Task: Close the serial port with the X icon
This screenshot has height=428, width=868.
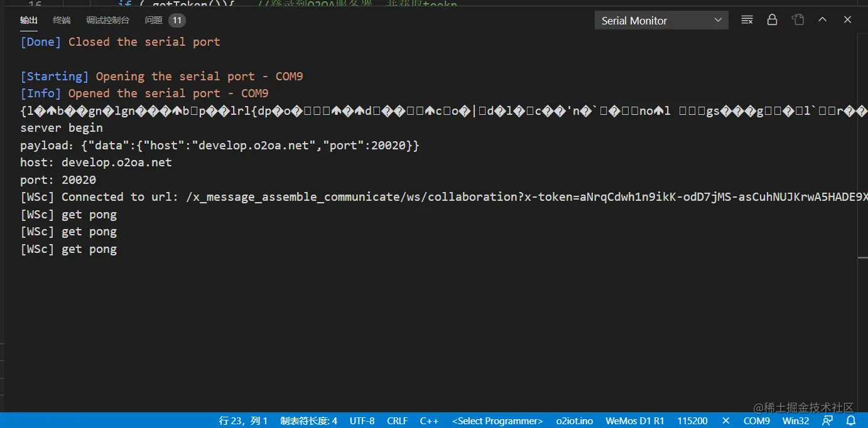Action: tap(726, 421)
